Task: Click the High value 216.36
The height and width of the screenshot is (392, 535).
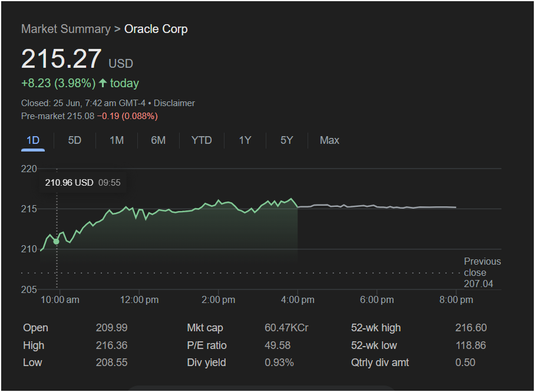Action: click(x=111, y=345)
